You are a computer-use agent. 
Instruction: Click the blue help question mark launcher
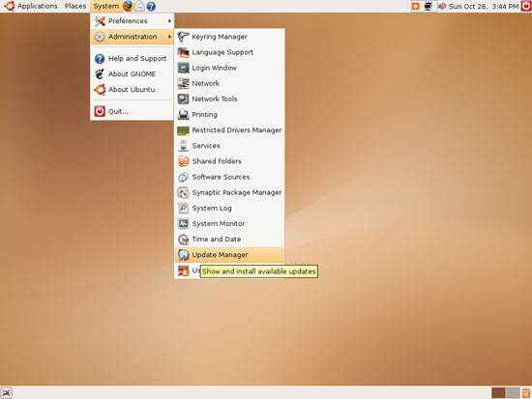151,6
